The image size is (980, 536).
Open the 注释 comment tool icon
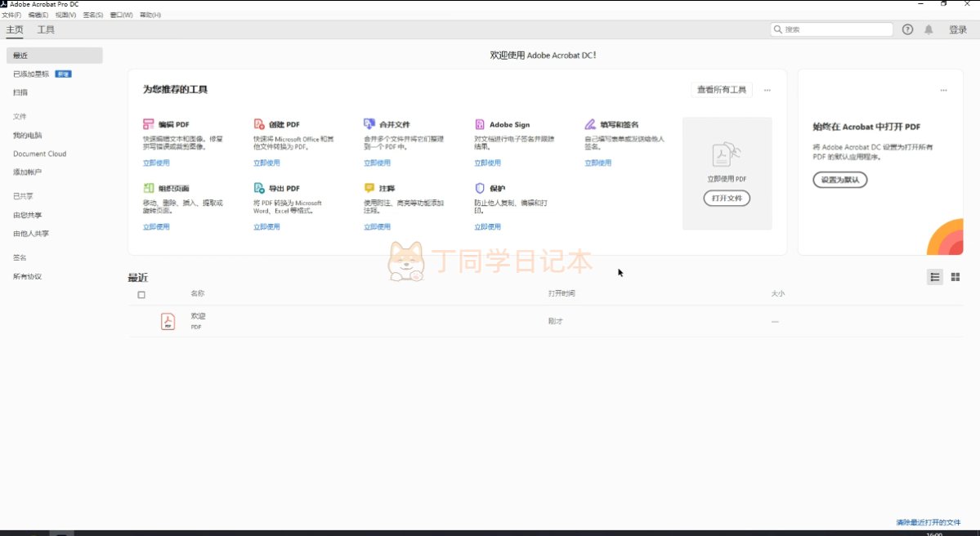(369, 188)
